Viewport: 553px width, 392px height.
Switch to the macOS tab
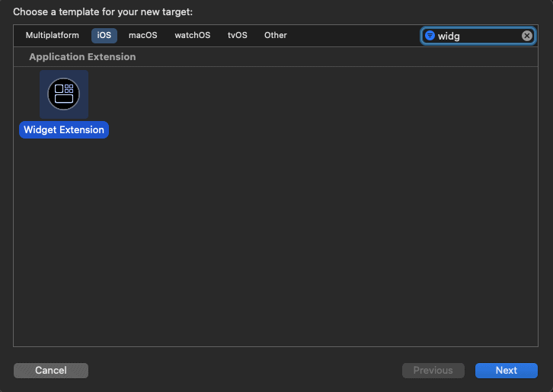142,36
